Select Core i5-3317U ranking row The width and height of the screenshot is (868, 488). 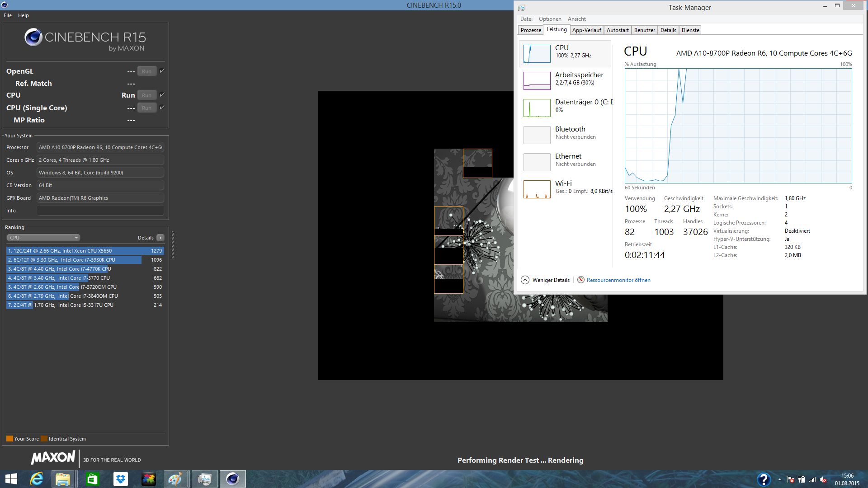[85, 305]
